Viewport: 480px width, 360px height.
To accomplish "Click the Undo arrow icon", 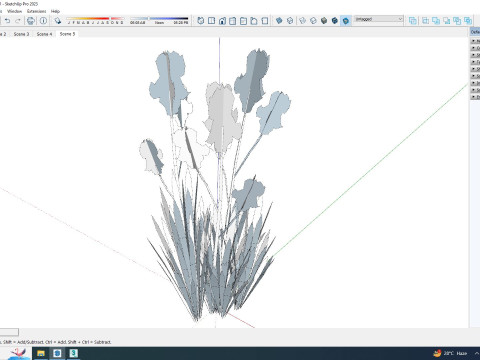I will (7, 21).
